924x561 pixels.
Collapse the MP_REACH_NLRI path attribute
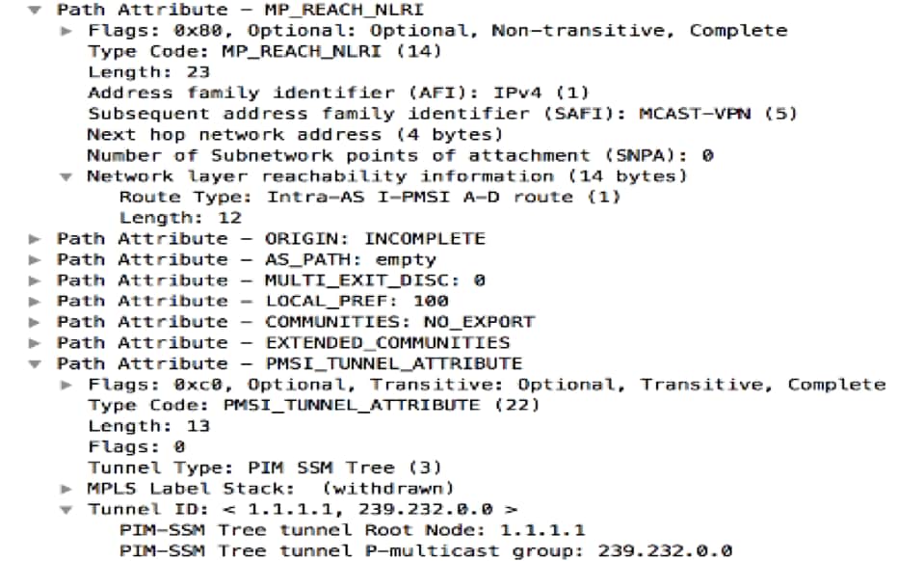click(x=36, y=10)
